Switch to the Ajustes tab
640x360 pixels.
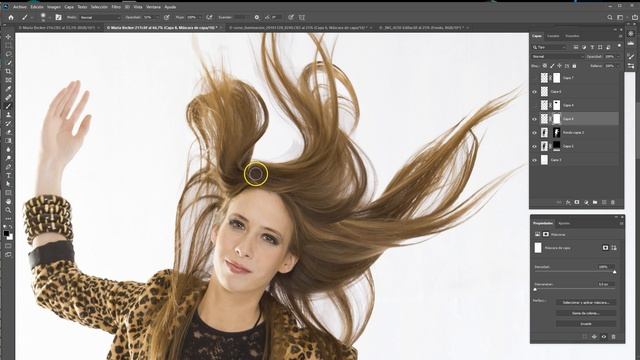pos(564,223)
